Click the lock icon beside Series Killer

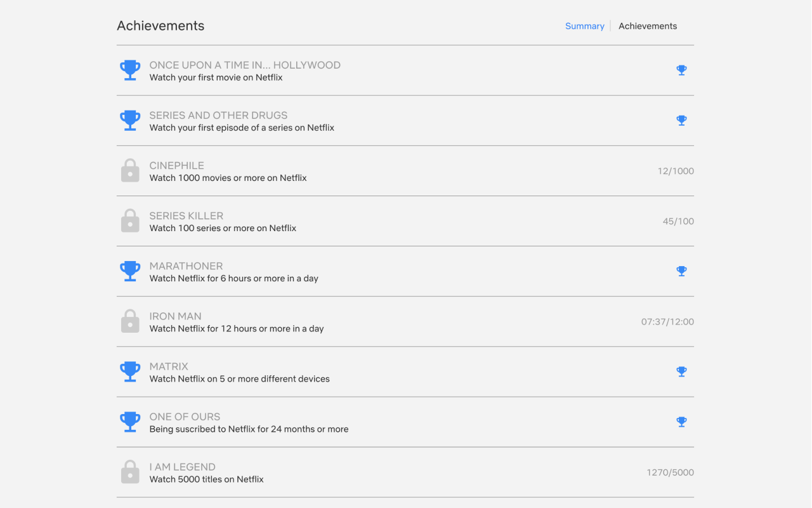(130, 221)
